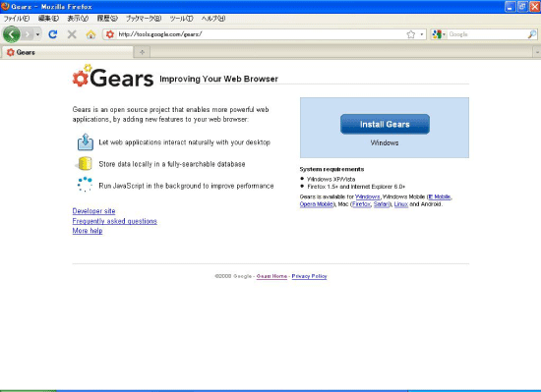This screenshot has height=392, width=541.
Task: Click the Install Gears button
Action: (385, 124)
